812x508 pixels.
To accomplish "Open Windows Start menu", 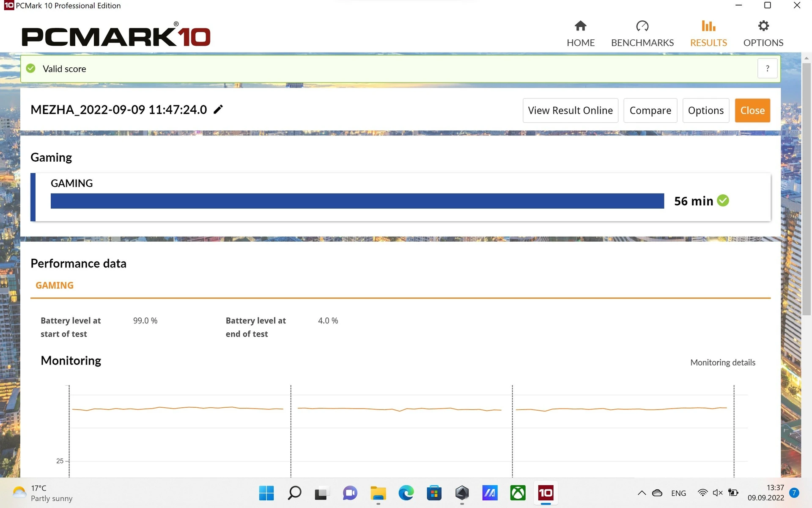I will tap(266, 493).
